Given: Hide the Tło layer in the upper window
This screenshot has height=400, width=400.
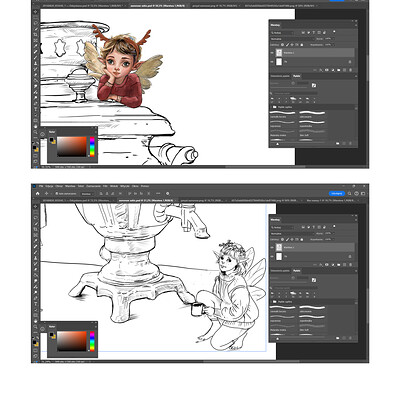Looking at the screenshot, I should tap(272, 61).
